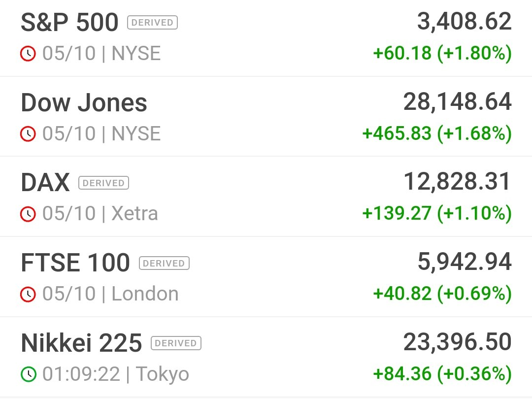532x399 pixels.
Task: Select the DAX index title
Action: (x=45, y=183)
